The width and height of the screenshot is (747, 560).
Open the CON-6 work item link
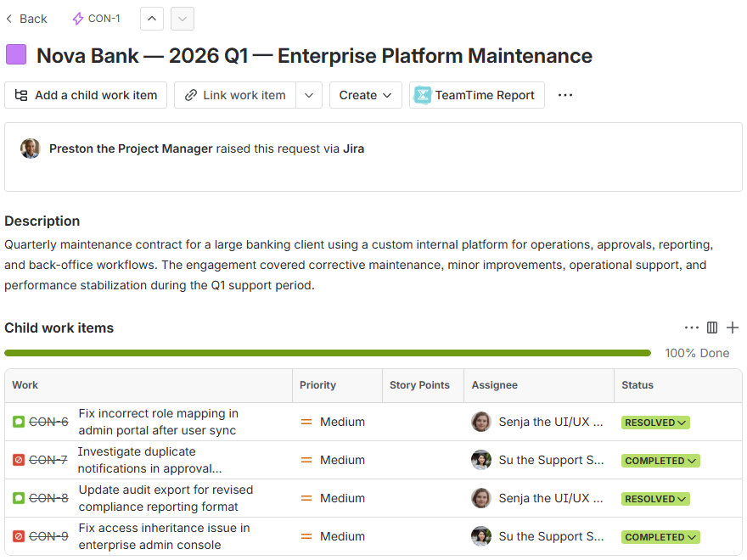(48, 422)
